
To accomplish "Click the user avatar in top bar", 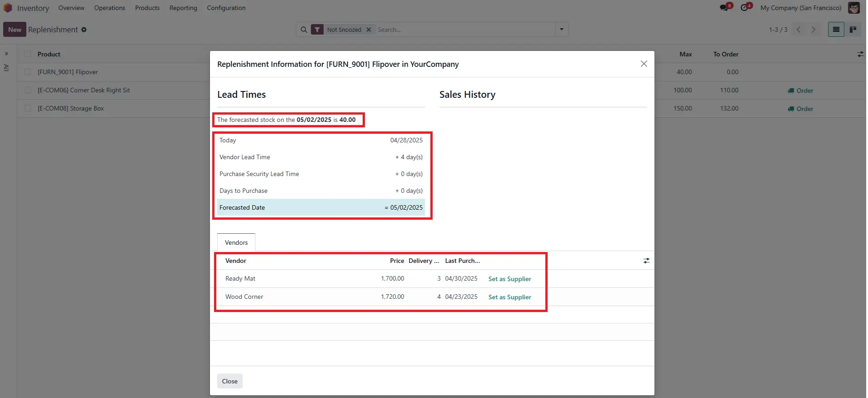I will (854, 8).
